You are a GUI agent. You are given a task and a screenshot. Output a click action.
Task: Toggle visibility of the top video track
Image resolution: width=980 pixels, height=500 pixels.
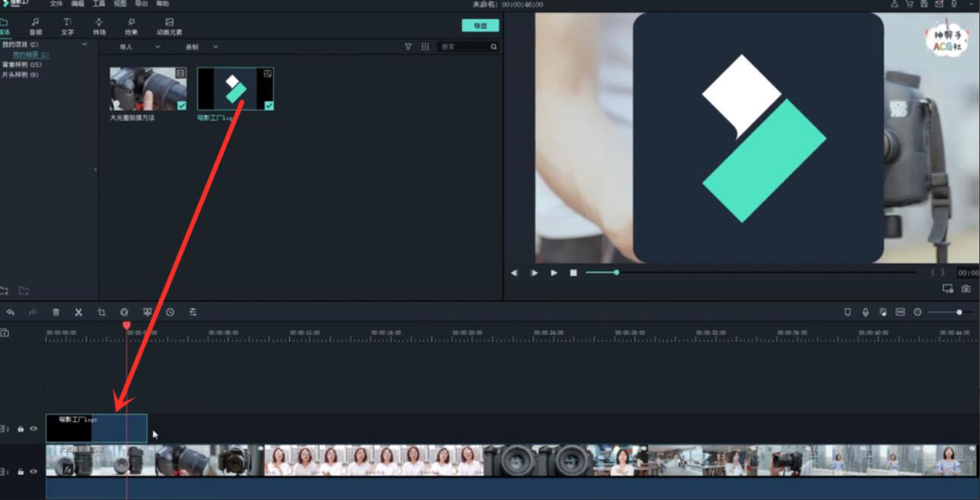33,427
